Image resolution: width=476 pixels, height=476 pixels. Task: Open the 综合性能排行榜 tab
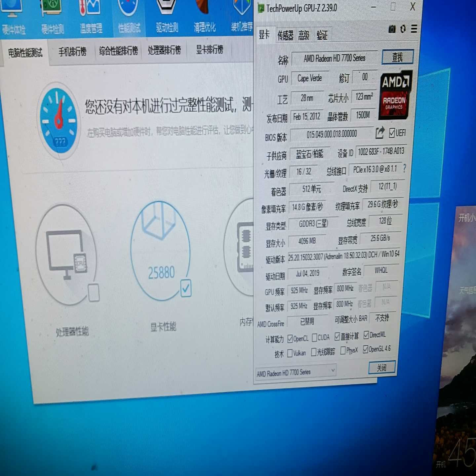pyautogui.click(x=118, y=51)
